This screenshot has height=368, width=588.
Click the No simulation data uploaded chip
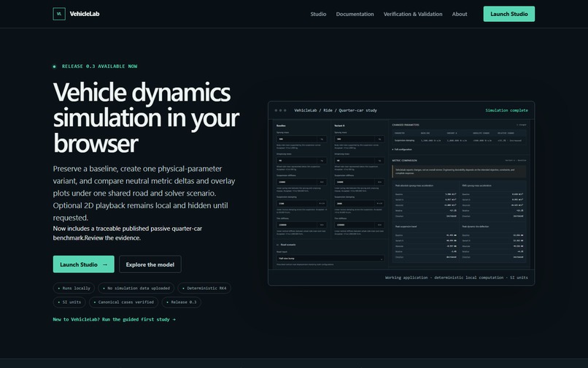(136, 288)
